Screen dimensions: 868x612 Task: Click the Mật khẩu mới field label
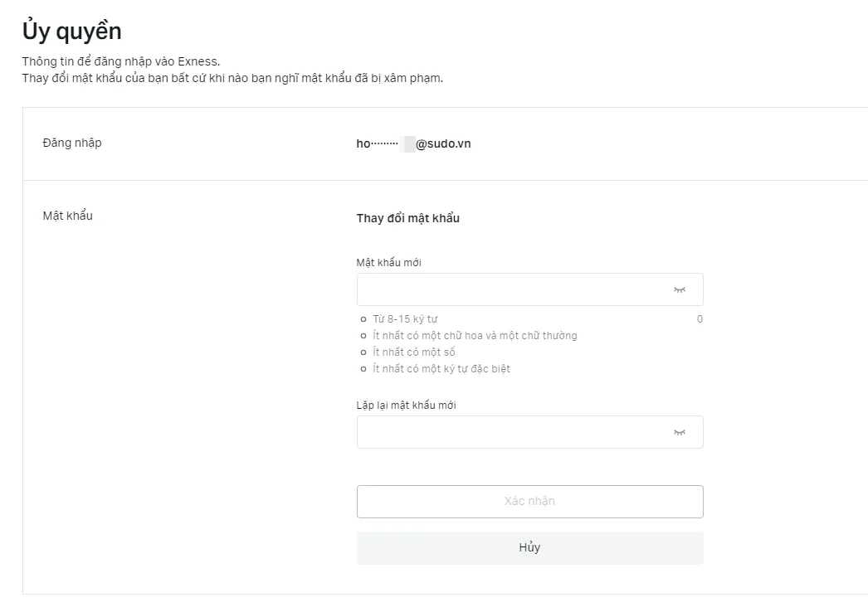[388, 262]
